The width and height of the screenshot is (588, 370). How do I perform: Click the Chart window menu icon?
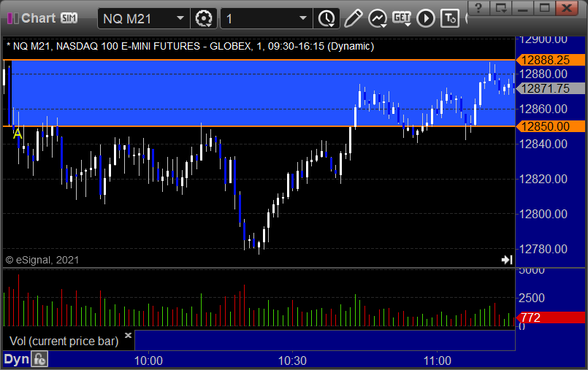tap(12, 18)
